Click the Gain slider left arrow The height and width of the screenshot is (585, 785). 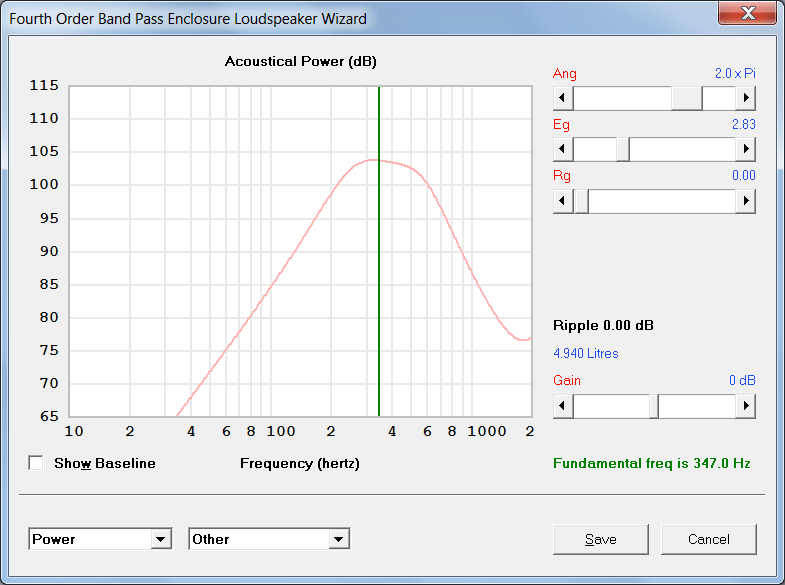point(563,406)
